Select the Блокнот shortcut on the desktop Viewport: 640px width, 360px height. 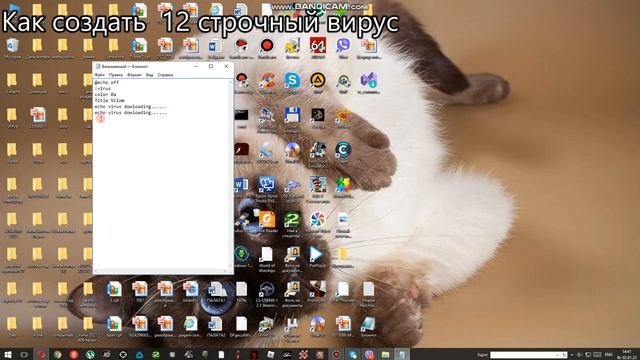[x=369, y=326]
